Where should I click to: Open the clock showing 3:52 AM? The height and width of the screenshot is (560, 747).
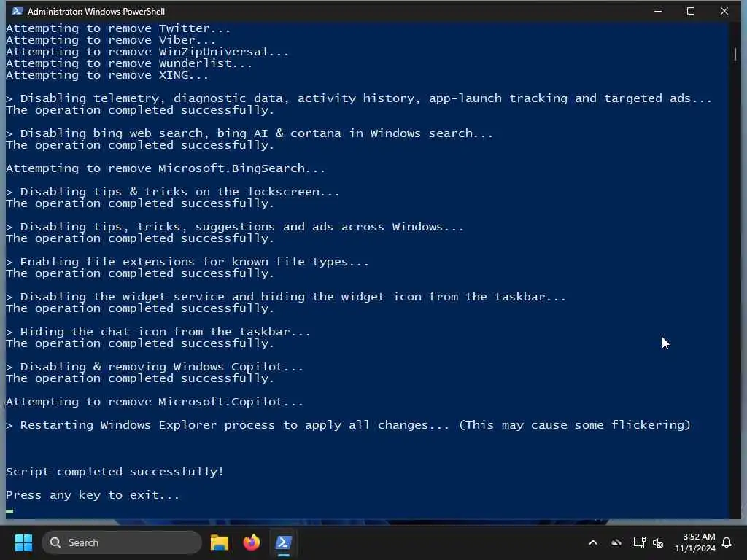(x=695, y=542)
